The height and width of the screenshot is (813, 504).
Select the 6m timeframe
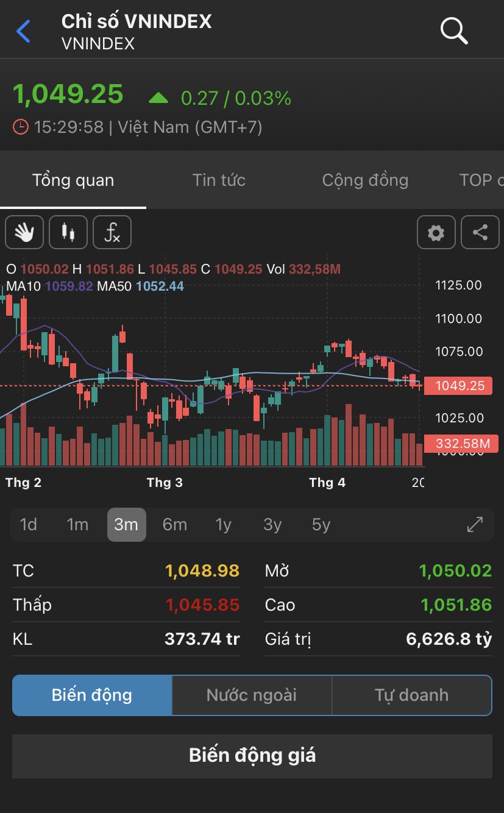point(175,525)
